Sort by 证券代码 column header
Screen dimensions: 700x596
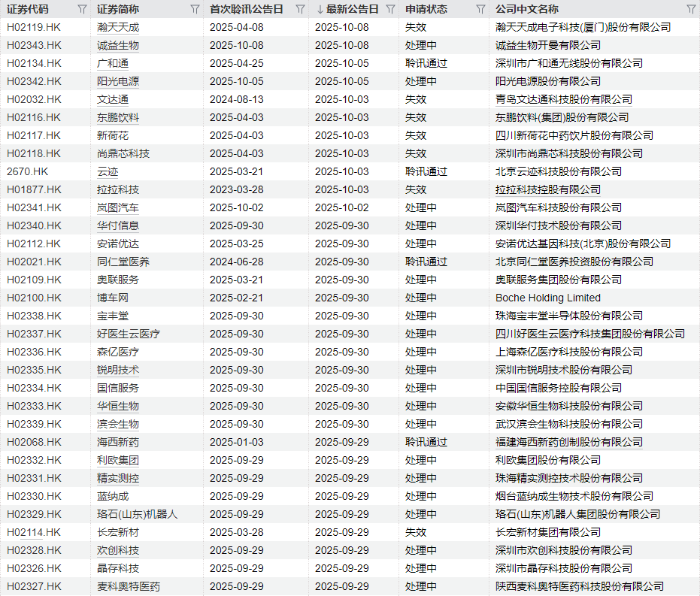27,9
